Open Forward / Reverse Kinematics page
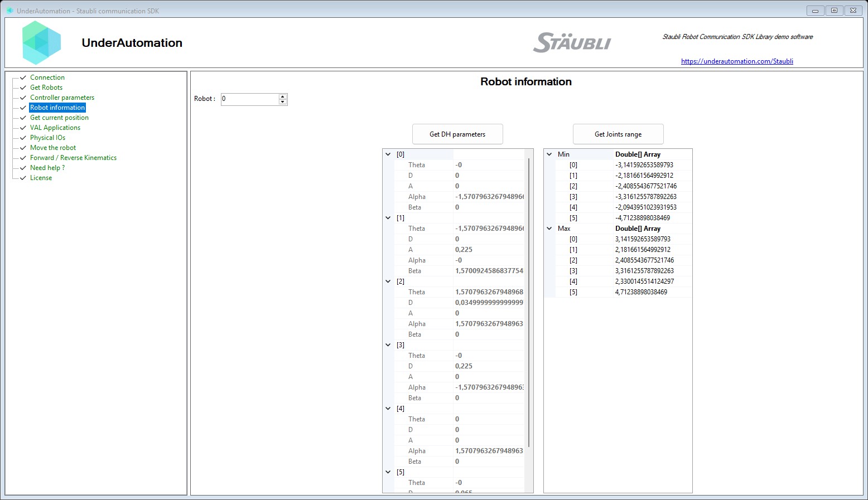 [x=73, y=158]
